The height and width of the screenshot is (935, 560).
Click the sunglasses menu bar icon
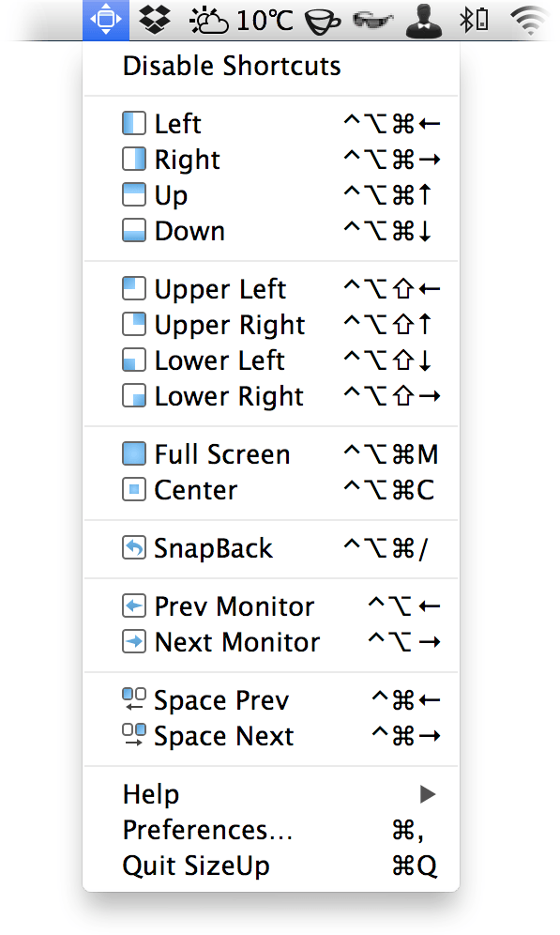373,21
